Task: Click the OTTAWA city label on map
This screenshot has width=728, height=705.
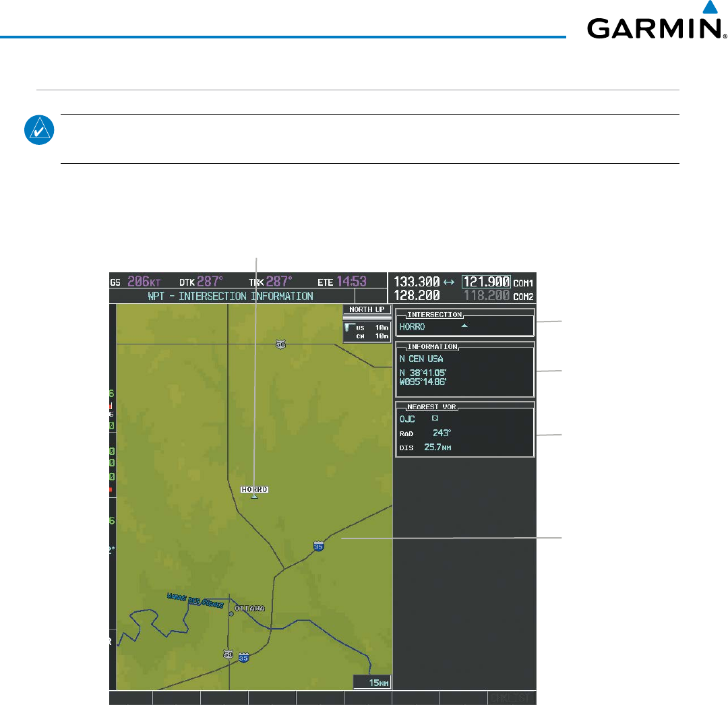Action: click(249, 609)
